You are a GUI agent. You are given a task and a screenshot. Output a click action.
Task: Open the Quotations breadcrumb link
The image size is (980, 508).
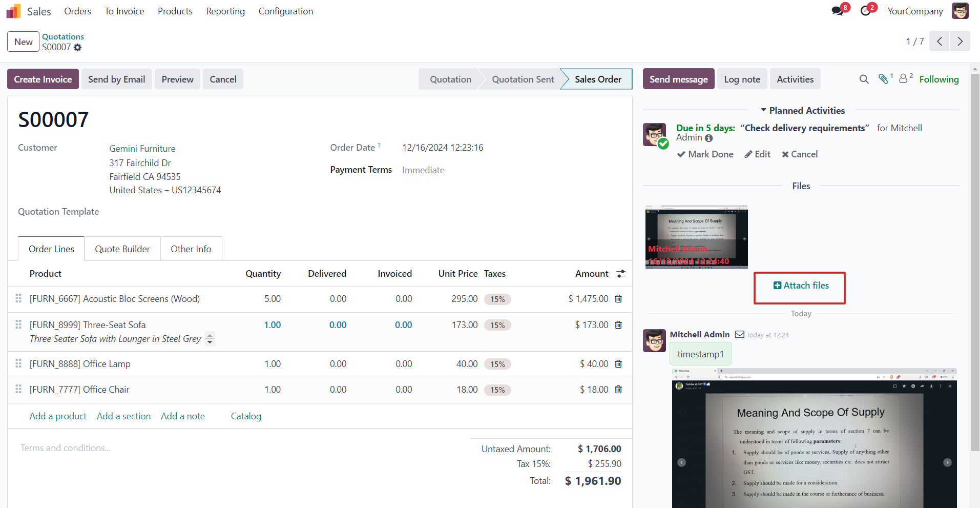pos(63,36)
